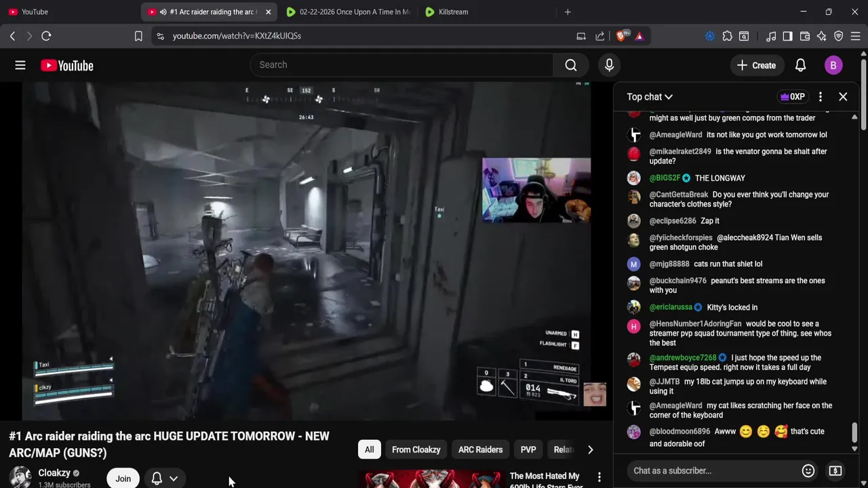
Task: Focus the YouTube search box
Action: (x=401, y=65)
